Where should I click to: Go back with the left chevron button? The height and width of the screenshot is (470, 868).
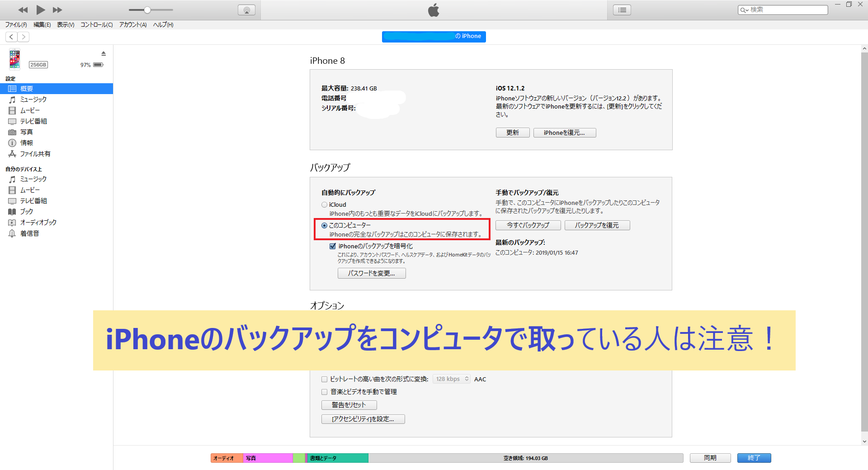pyautogui.click(x=11, y=37)
